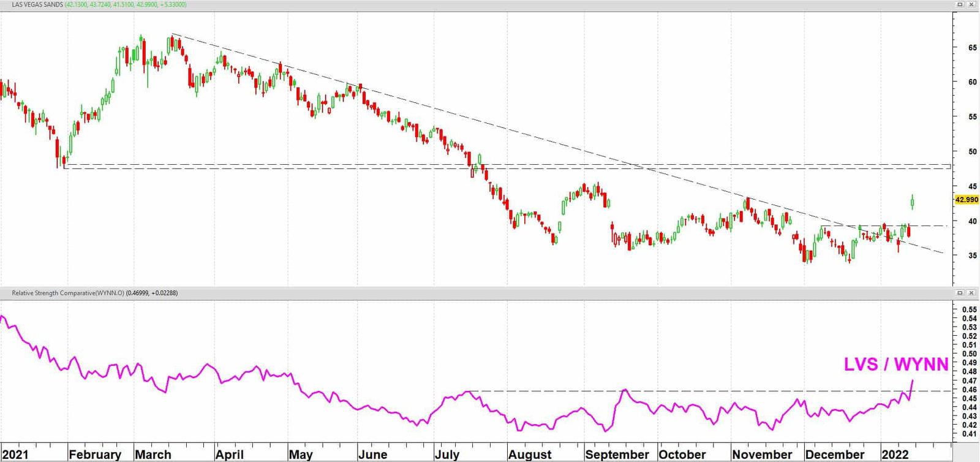Click the LAS VEGAS SANDS chart title

[37, 4]
